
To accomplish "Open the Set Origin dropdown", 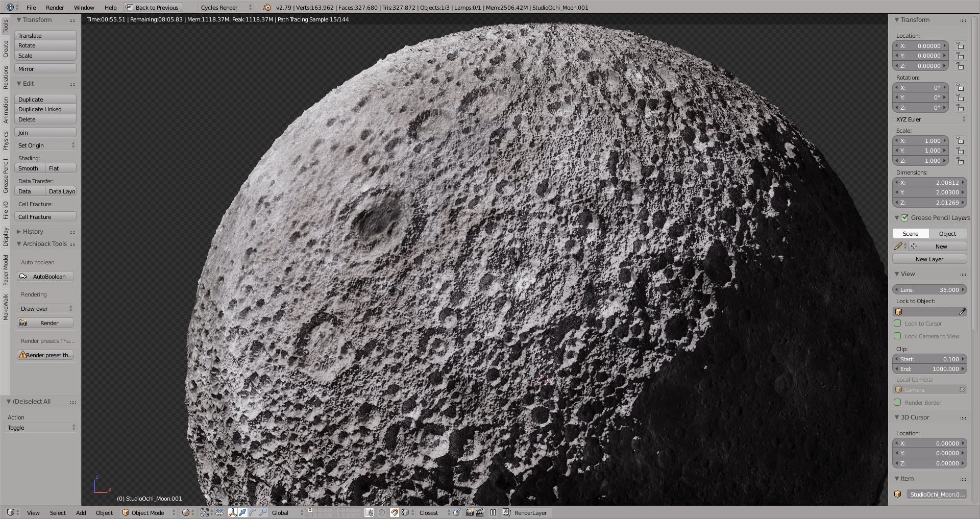I will click(46, 145).
